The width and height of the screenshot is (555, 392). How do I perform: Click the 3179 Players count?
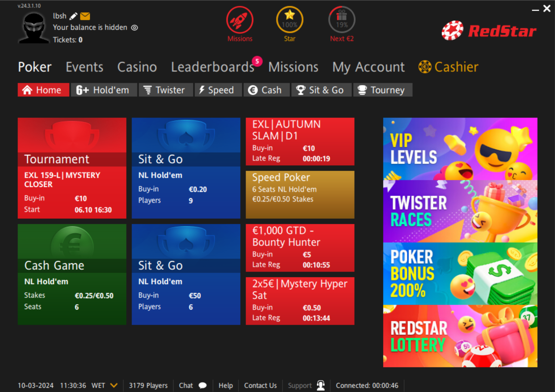pos(148,385)
